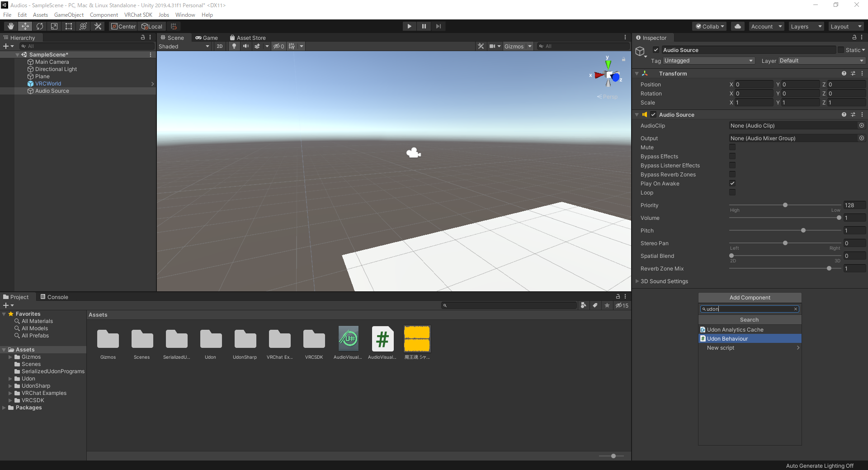Select the combined Transform tool
868x470 pixels.
83,26
